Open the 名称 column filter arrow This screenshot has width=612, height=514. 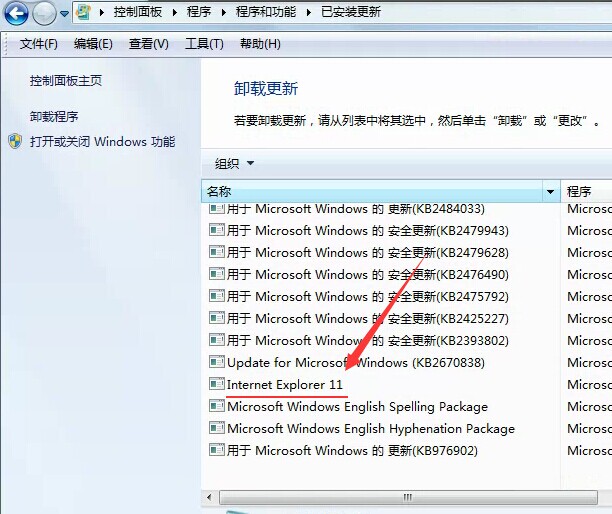(550, 192)
